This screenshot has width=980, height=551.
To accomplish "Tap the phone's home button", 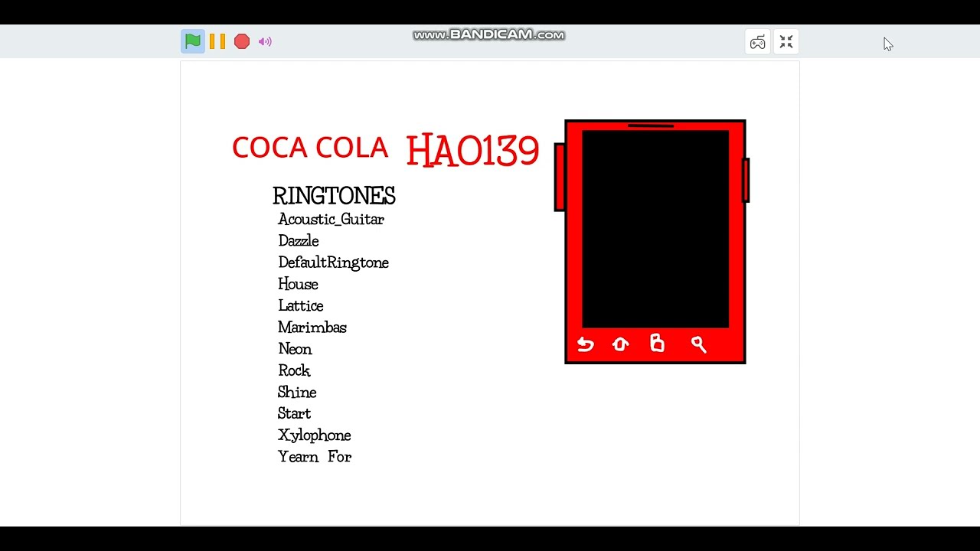I will point(621,344).
